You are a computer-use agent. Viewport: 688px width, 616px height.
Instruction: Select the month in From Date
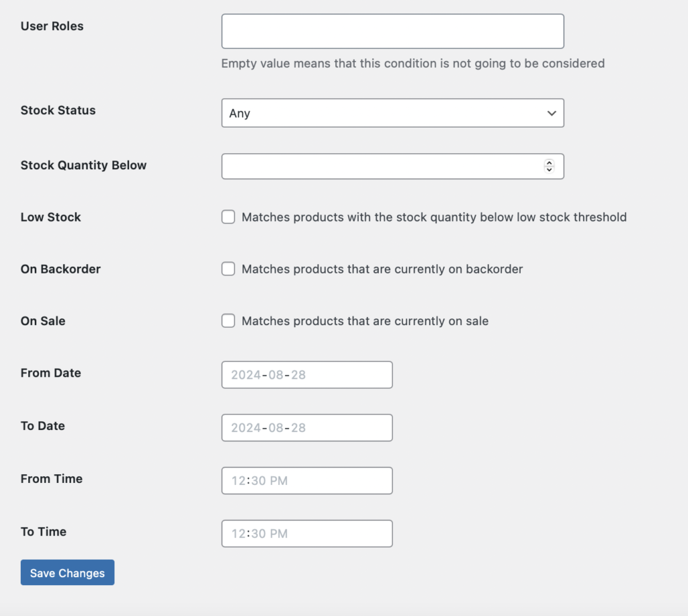(x=275, y=375)
